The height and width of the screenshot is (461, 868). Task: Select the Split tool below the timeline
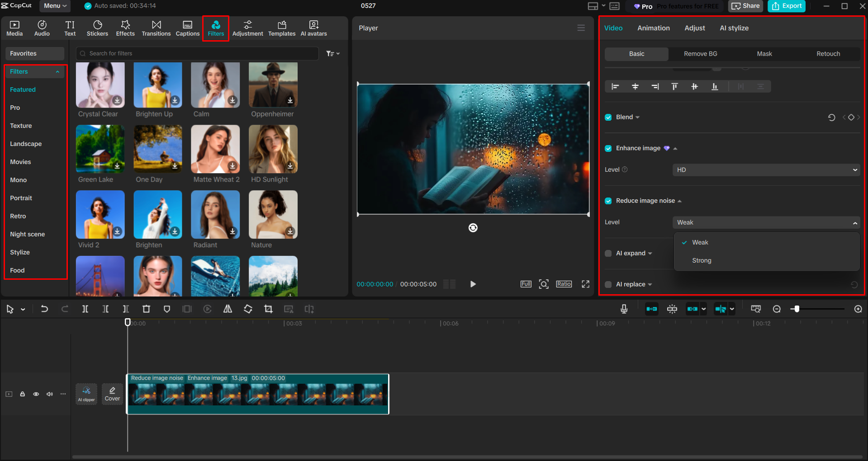(x=85, y=309)
